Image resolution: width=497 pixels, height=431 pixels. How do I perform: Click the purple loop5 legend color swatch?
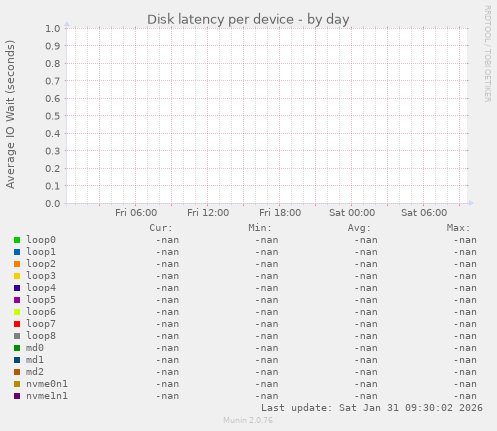pos(17,300)
